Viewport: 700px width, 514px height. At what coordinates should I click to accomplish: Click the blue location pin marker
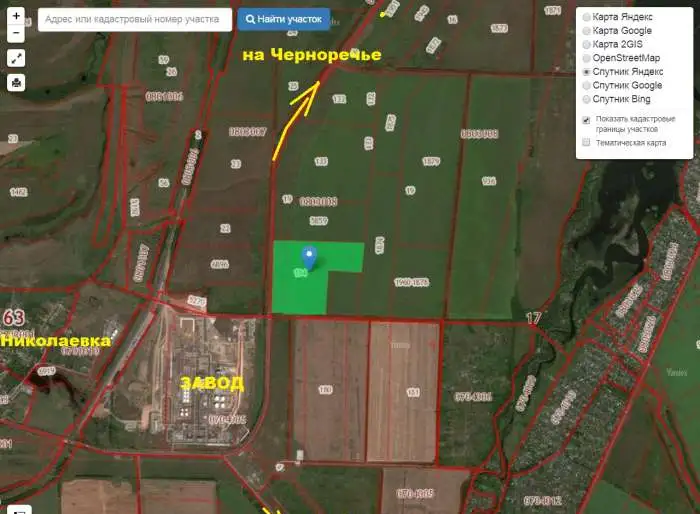coord(309,258)
